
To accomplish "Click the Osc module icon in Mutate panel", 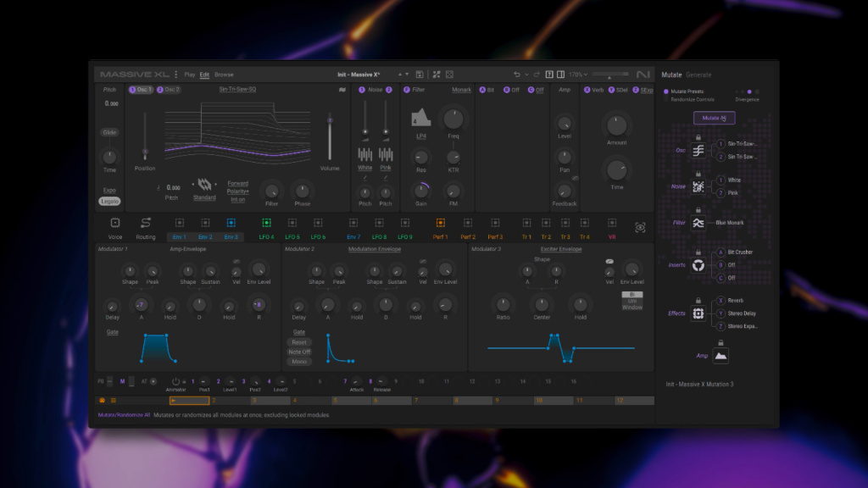I will pos(698,150).
